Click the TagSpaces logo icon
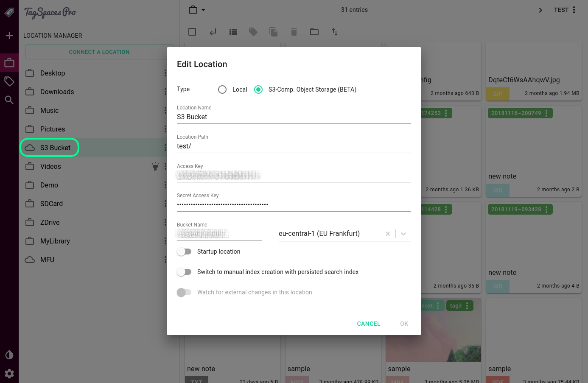 coord(9,12)
